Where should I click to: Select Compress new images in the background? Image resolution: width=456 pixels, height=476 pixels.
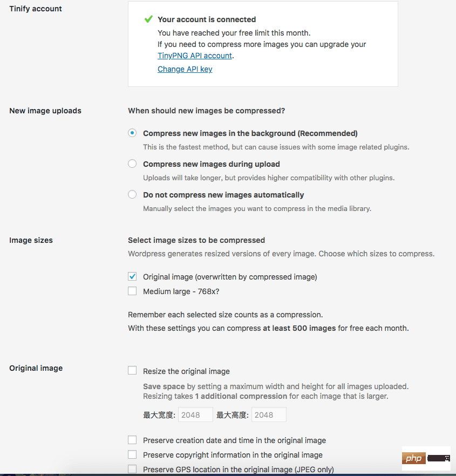tap(132, 133)
